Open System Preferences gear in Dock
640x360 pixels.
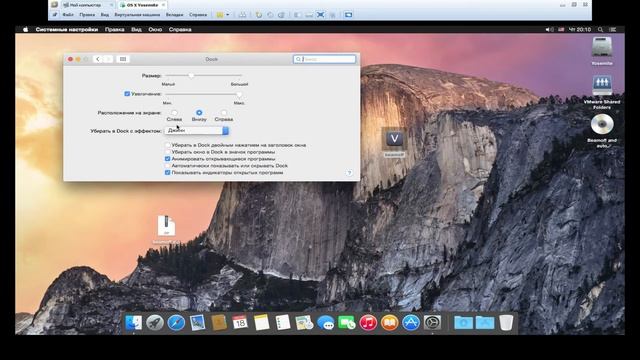pos(433,323)
